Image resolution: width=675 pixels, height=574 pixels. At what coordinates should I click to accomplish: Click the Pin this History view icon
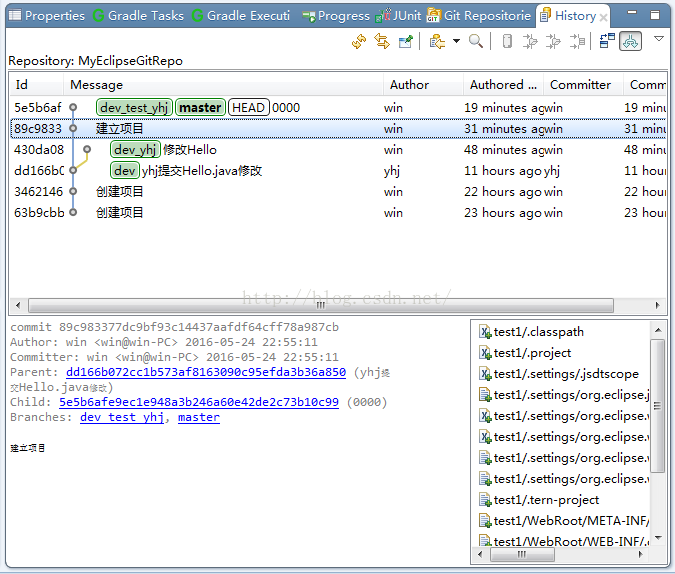point(406,42)
